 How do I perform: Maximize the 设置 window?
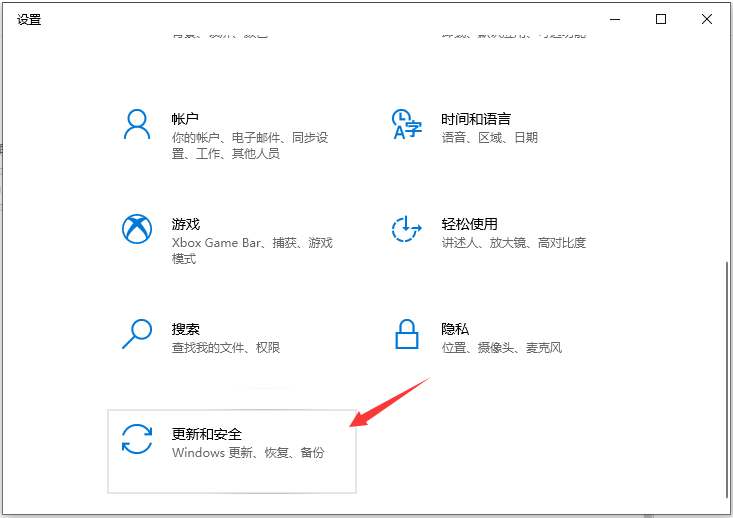[661, 19]
